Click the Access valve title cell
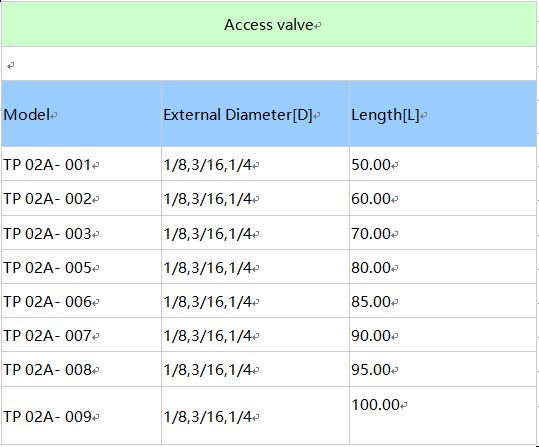This screenshot has height=447, width=539. 269,24
